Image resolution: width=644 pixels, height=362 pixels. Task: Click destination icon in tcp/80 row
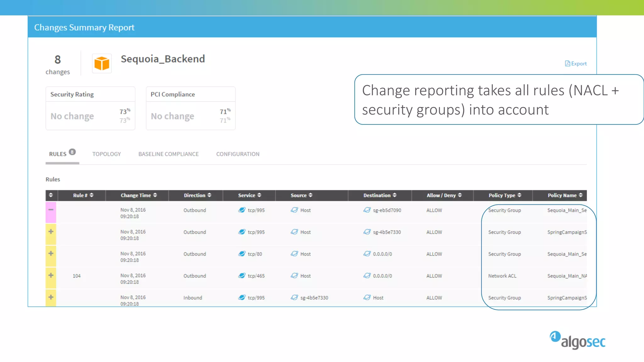(367, 254)
